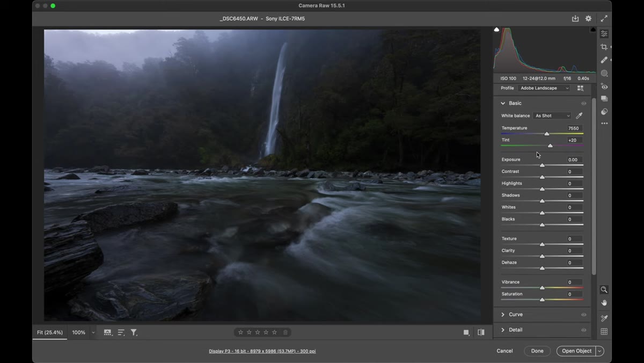
Task: Click the Contrast slider
Action: 542,177
